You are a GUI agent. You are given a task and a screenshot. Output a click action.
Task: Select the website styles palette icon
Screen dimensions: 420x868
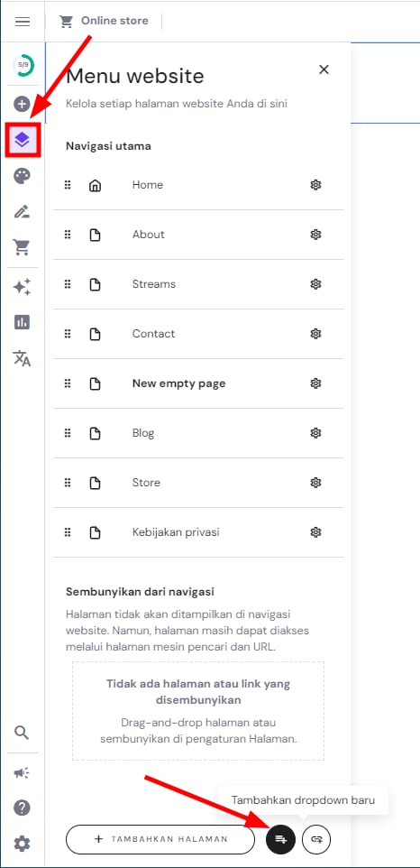coord(23,176)
